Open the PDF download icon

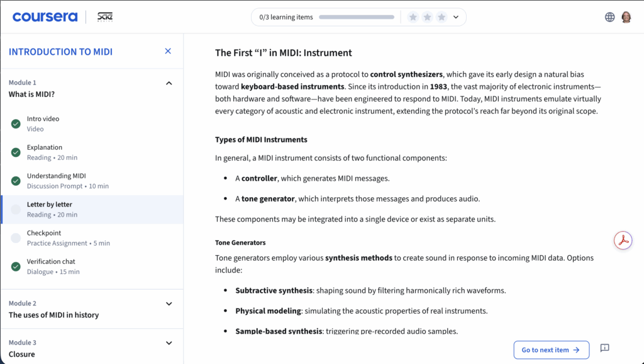622,240
